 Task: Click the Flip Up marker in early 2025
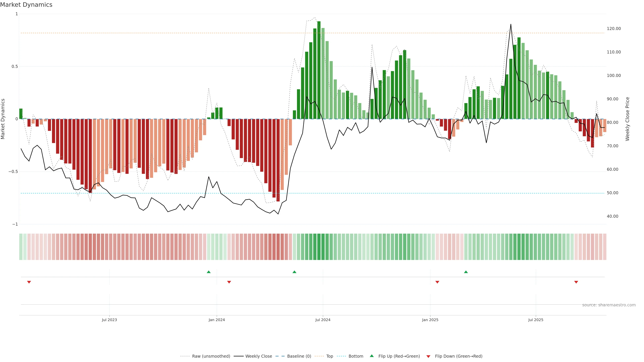pyautogui.click(x=466, y=272)
